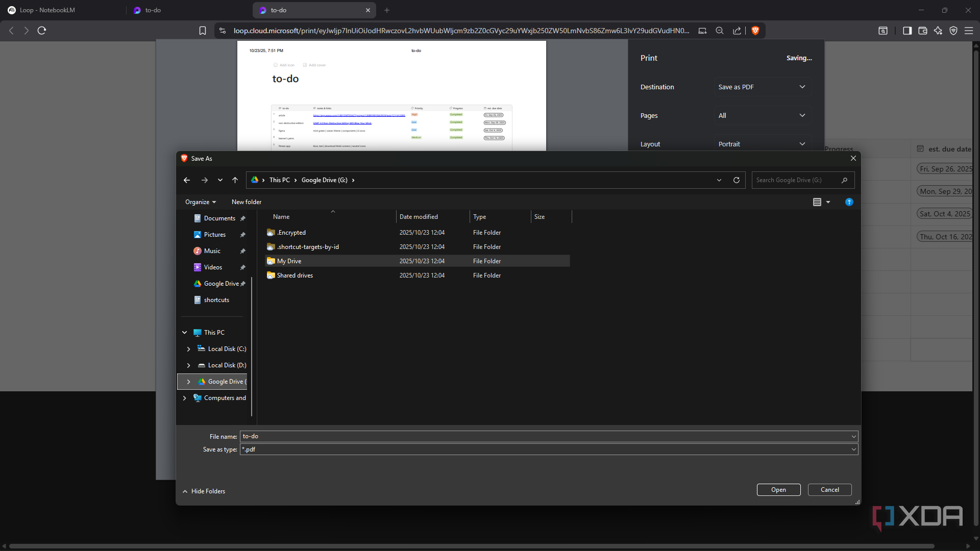The image size is (980, 551).
Task: Click the address bar URL
Action: pyautogui.click(x=461, y=31)
